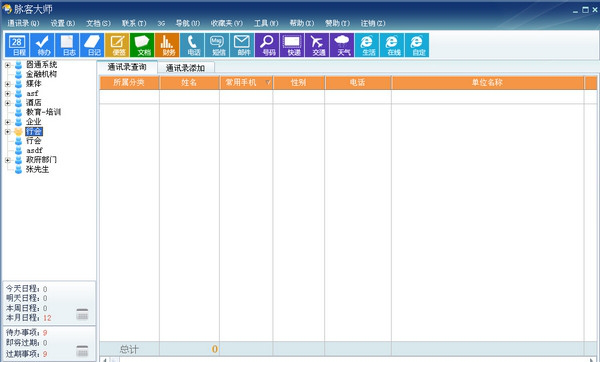Click the 今天日程 entry

click(x=26, y=289)
